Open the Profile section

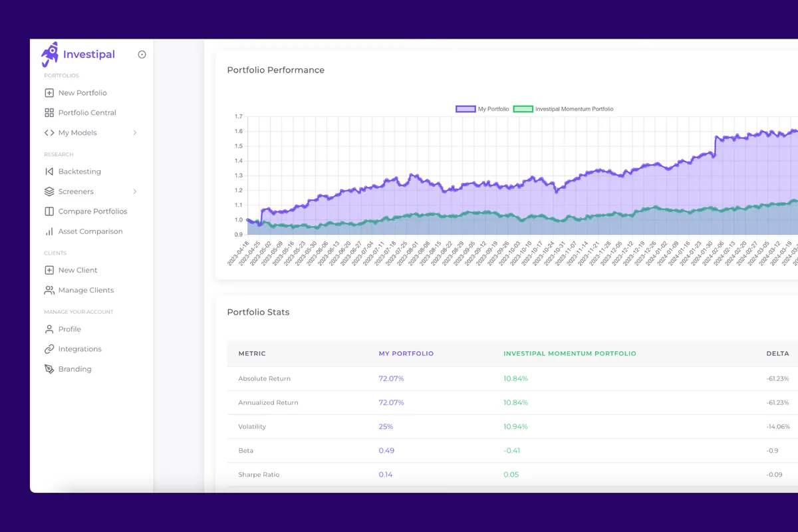point(68,329)
